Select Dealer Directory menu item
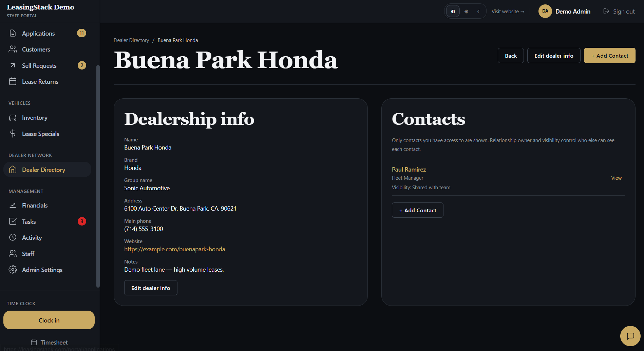 48,170
